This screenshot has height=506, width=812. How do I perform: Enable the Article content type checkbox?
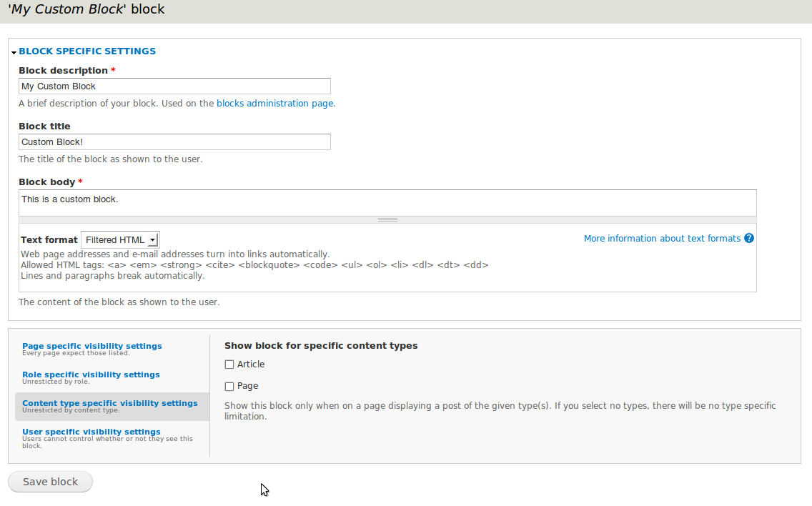[229, 364]
